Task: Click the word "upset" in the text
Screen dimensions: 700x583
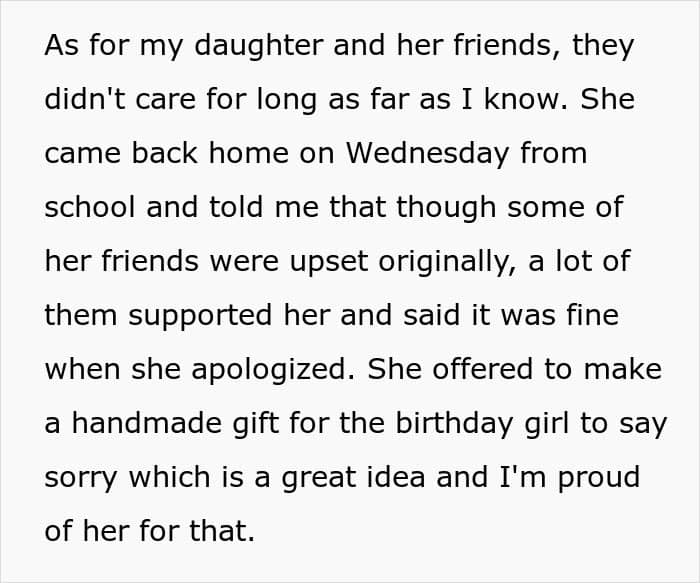Action: click(329, 262)
